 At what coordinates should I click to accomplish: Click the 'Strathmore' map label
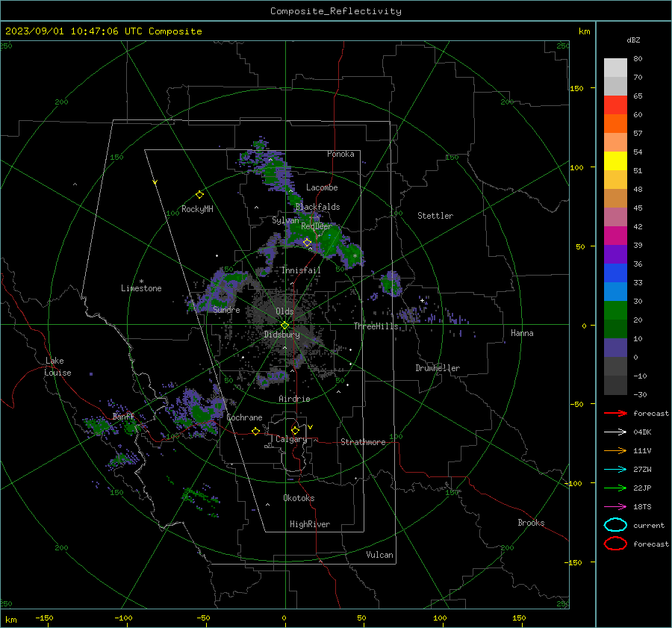click(x=363, y=442)
